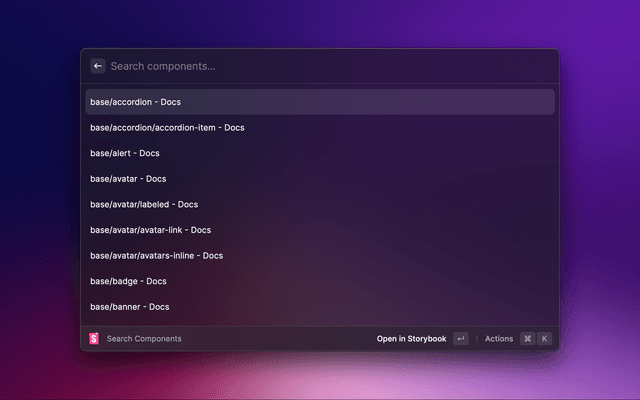The height and width of the screenshot is (400, 640).
Task: Pick base/avatar/labeled - Docs entry
Action: click(144, 204)
